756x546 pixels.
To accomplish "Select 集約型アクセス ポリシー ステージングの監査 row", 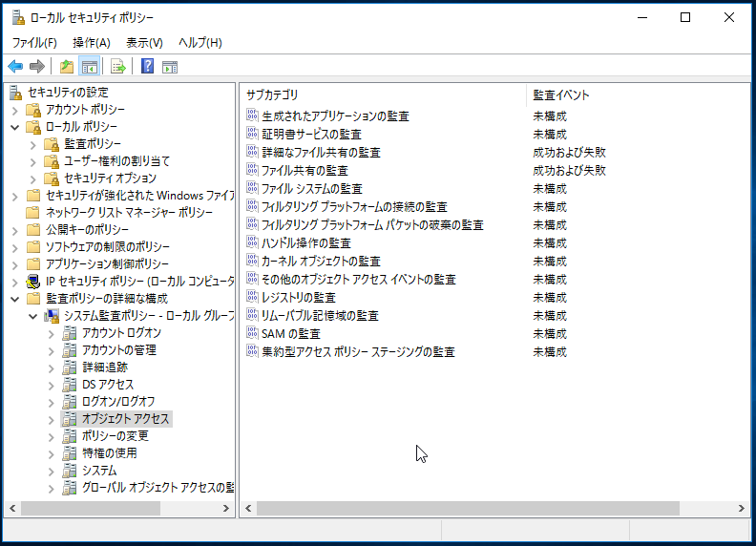I will coord(358,352).
